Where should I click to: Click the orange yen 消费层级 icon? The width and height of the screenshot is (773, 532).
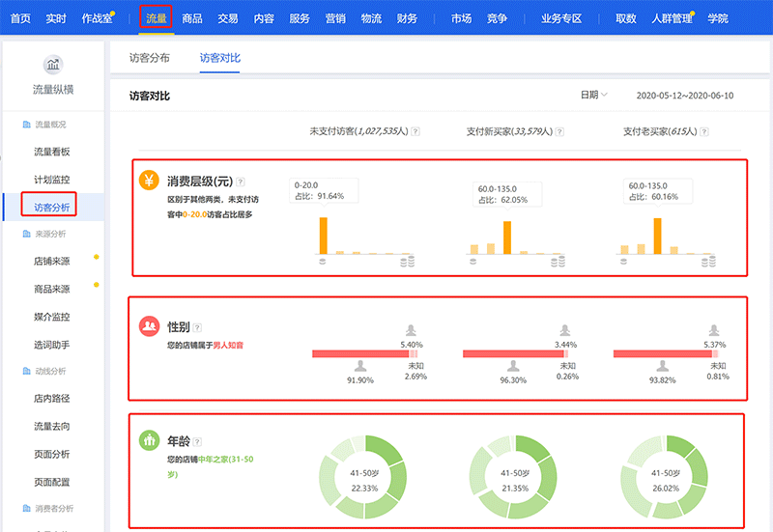pos(149,181)
